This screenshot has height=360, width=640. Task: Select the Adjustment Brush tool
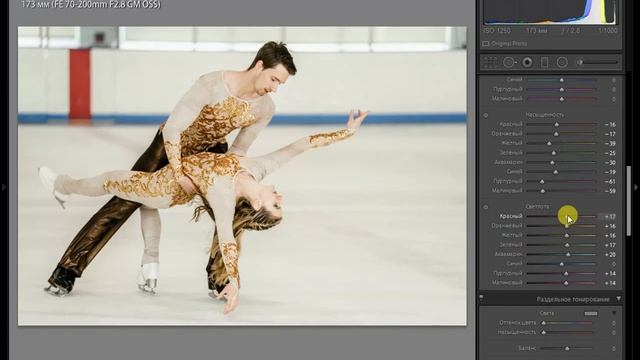click(597, 62)
